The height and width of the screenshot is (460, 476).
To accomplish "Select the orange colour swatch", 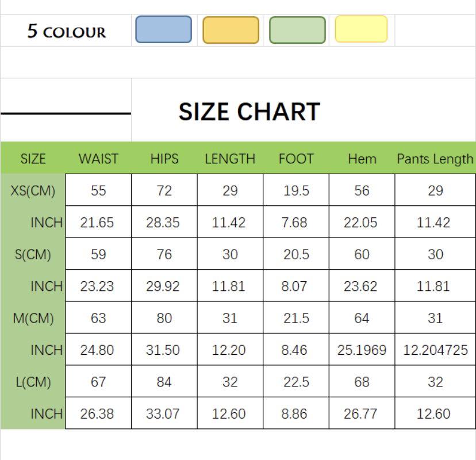I will coord(231,30).
